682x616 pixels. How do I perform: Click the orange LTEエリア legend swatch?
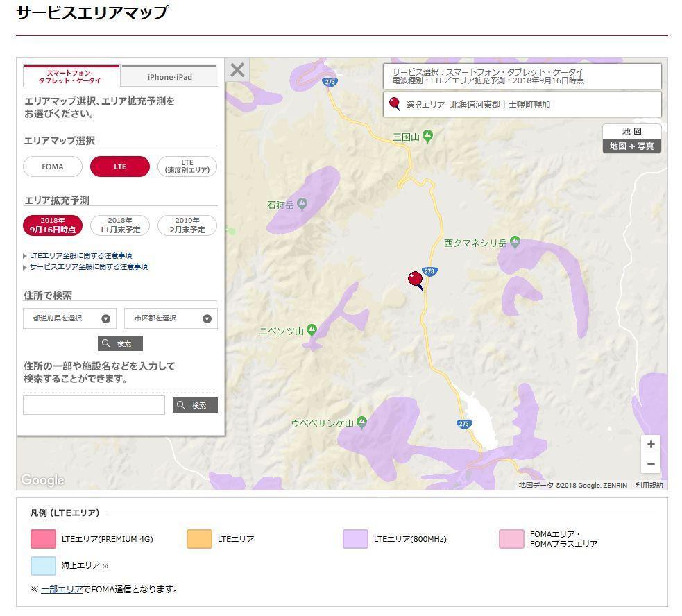199,539
